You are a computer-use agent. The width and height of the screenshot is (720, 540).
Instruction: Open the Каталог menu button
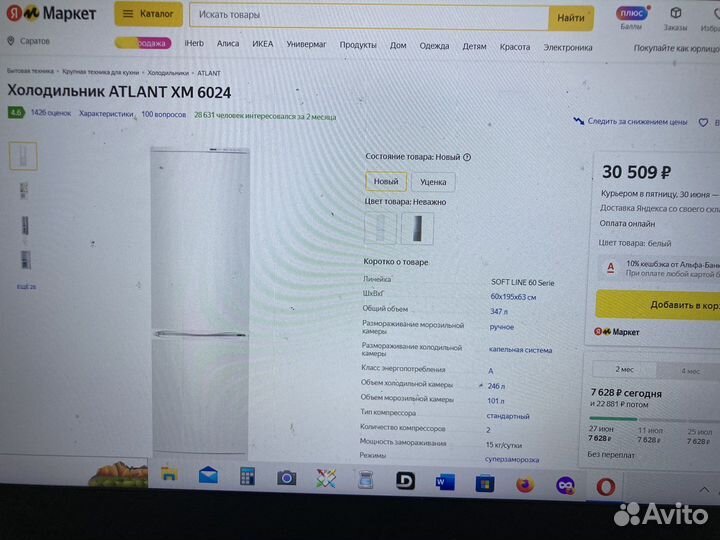tap(148, 14)
